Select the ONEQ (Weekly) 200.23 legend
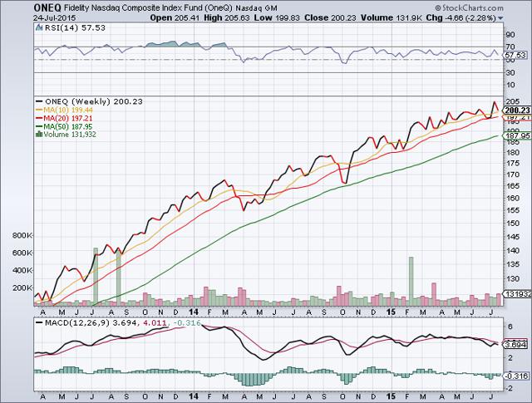The height and width of the screenshot is (403, 532). pos(94,101)
